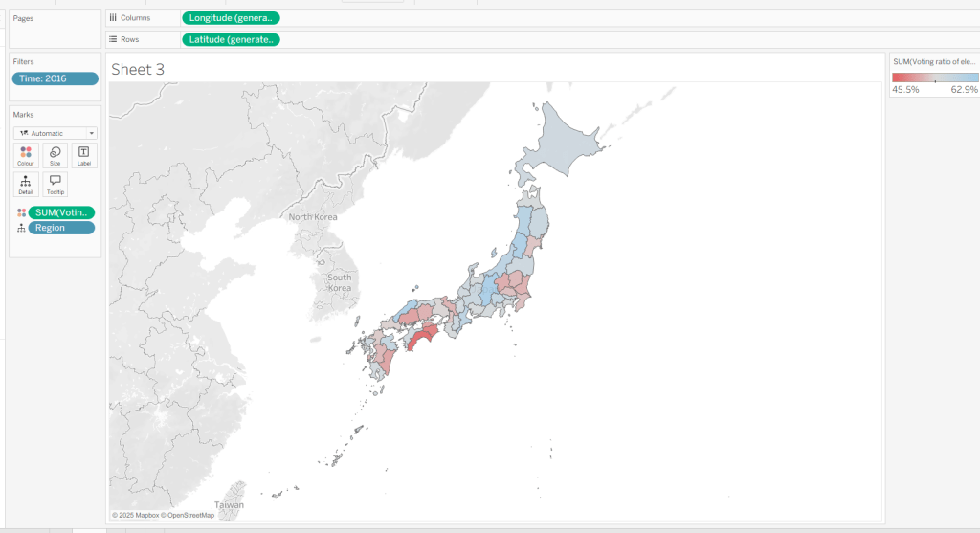The image size is (980, 533).
Task: Click colour icon beside SUM(Votin.. pill
Action: click(21, 212)
